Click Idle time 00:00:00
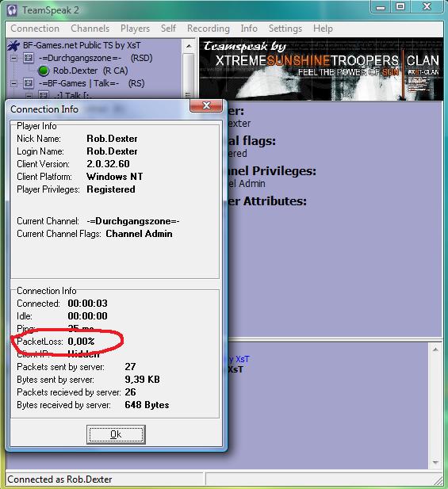Viewport: 448px width, 489px height. click(88, 316)
